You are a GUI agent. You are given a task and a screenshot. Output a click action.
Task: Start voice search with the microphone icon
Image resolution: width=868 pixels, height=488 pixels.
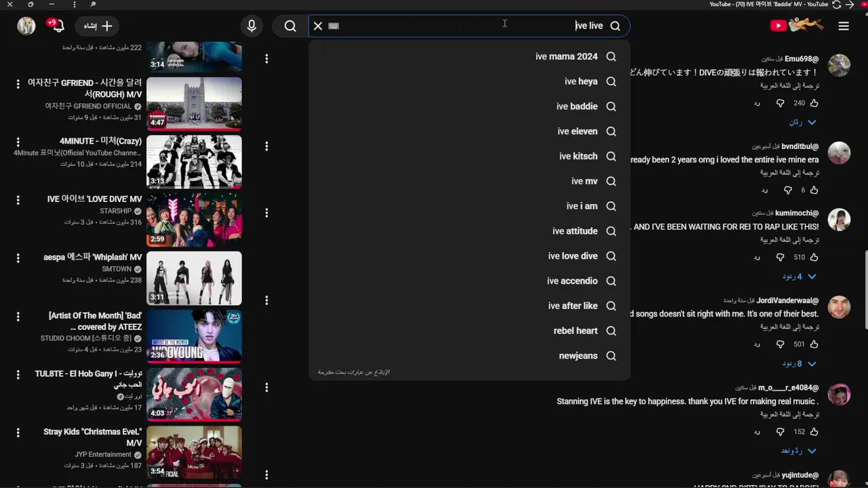[252, 26]
